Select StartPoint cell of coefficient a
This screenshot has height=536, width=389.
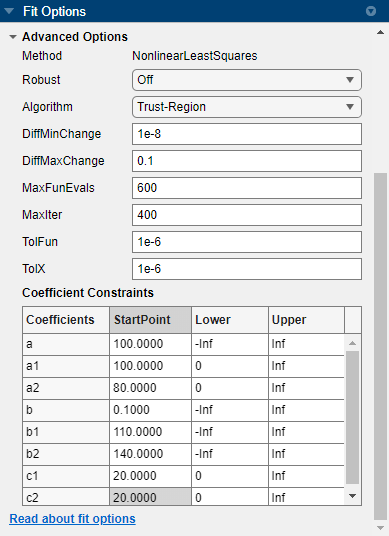[150, 344]
